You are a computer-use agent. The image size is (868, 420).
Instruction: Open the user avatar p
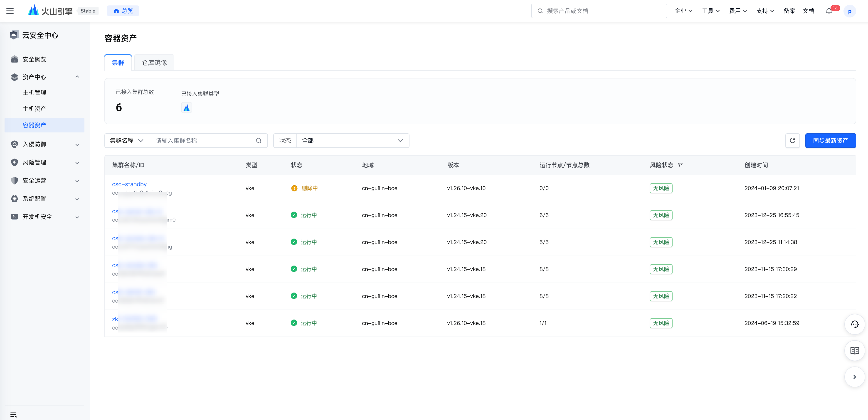pyautogui.click(x=849, y=11)
